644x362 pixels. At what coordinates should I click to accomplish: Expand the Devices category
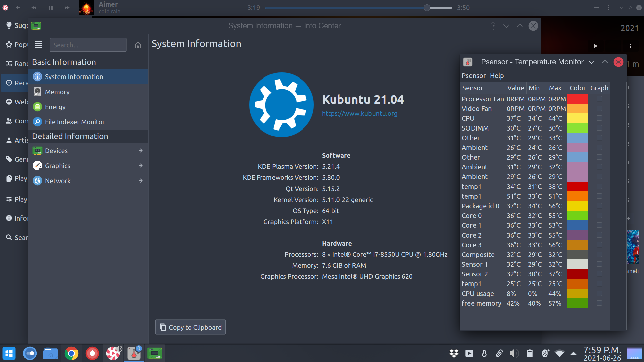pyautogui.click(x=88, y=151)
